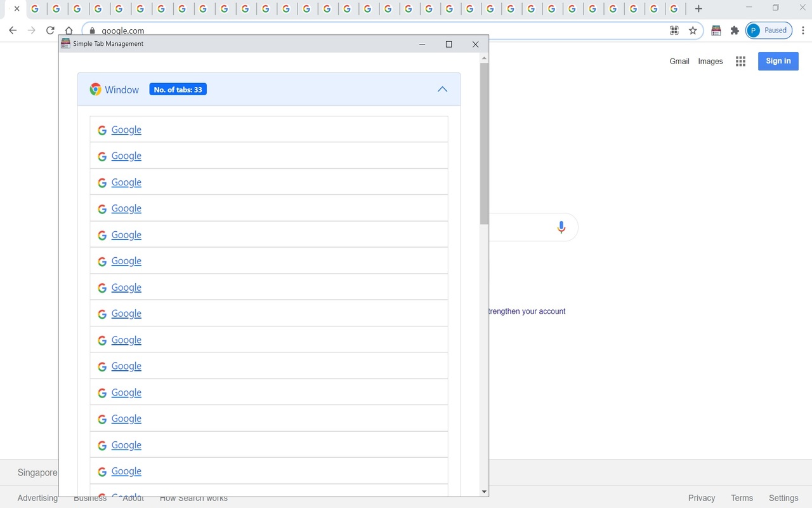812x508 pixels.
Task: Close the first browser tab with X
Action: click(x=16, y=9)
